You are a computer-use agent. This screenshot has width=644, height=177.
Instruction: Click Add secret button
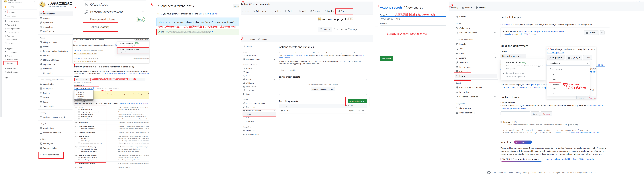pyautogui.click(x=386, y=59)
